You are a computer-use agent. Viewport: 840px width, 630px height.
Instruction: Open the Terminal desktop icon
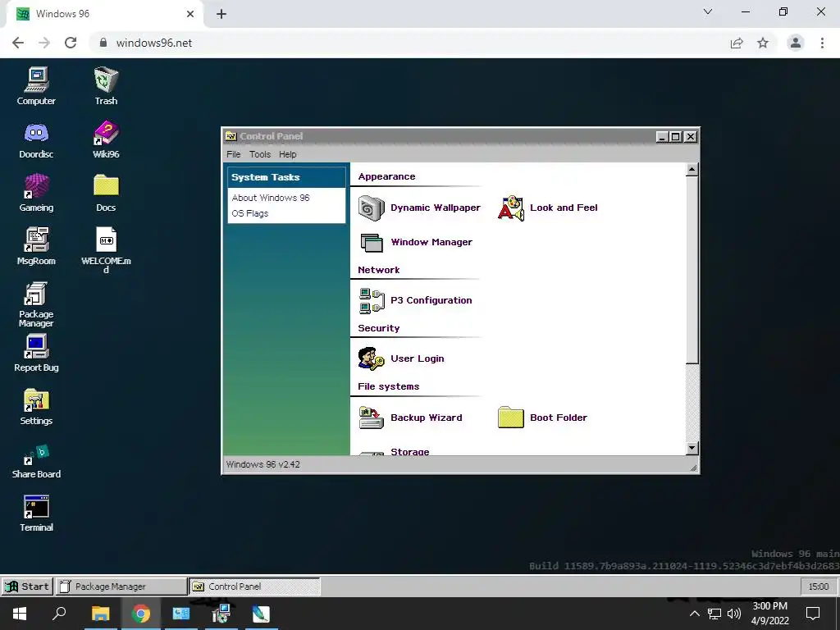(36, 514)
